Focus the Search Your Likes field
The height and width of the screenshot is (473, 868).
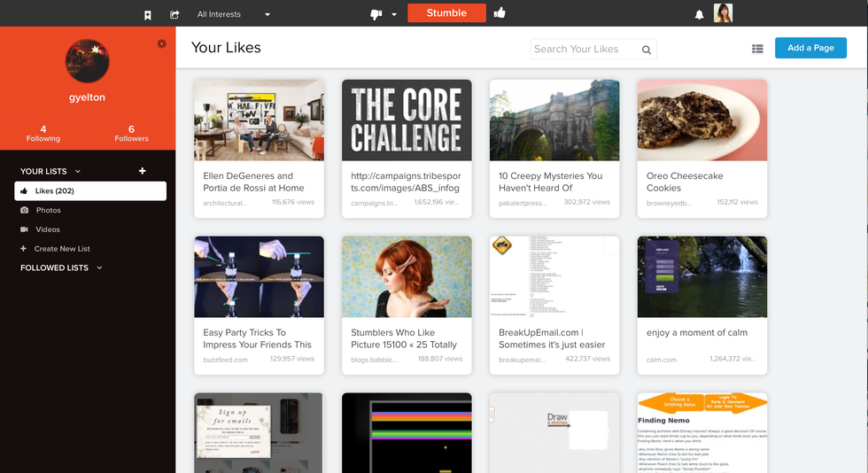pos(583,50)
